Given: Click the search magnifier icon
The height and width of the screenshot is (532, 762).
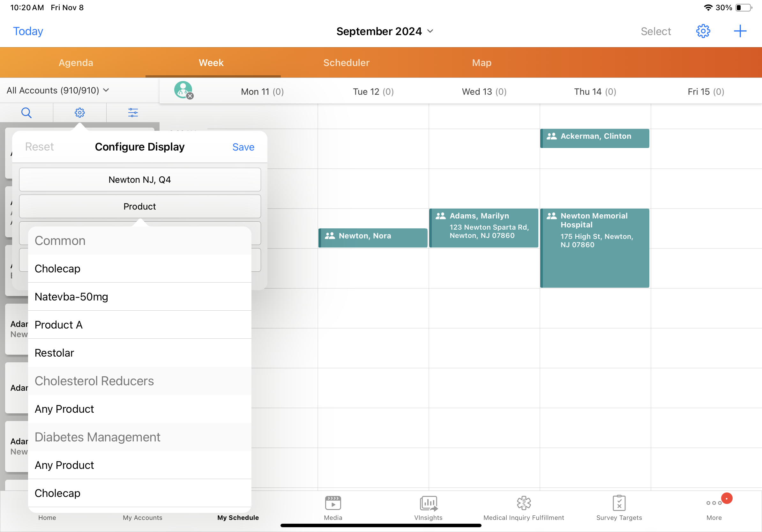Looking at the screenshot, I should coord(26,113).
